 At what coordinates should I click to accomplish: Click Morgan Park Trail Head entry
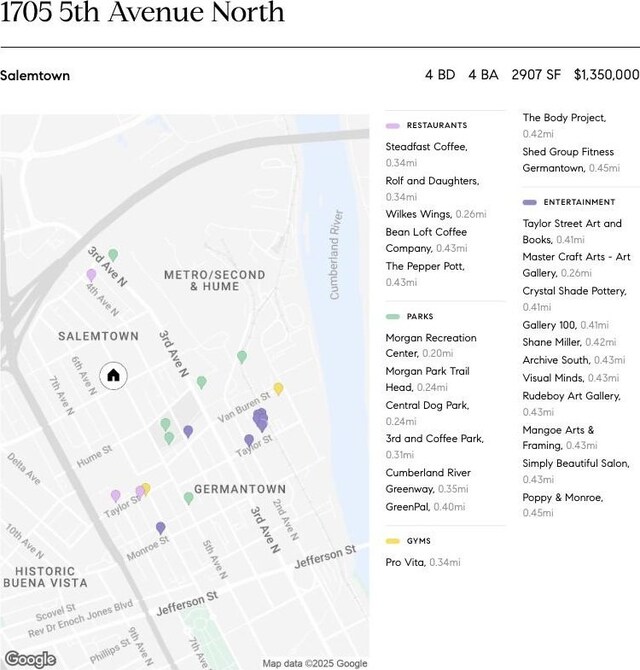(428, 379)
